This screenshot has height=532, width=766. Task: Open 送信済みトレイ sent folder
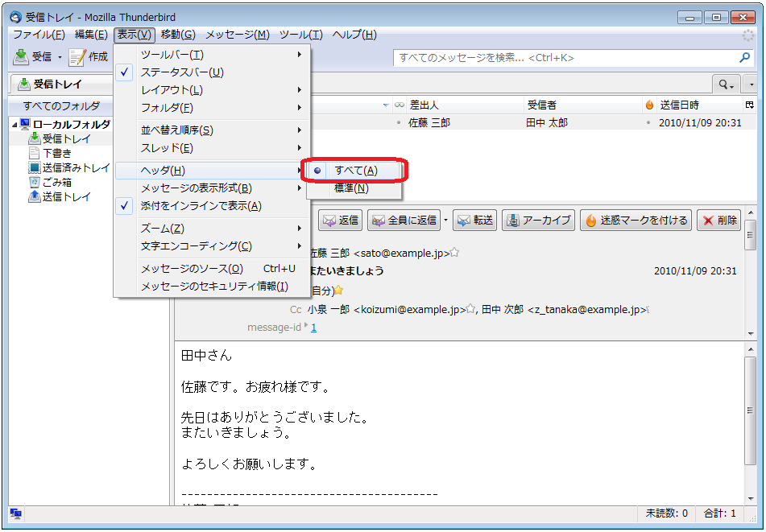pos(70,168)
